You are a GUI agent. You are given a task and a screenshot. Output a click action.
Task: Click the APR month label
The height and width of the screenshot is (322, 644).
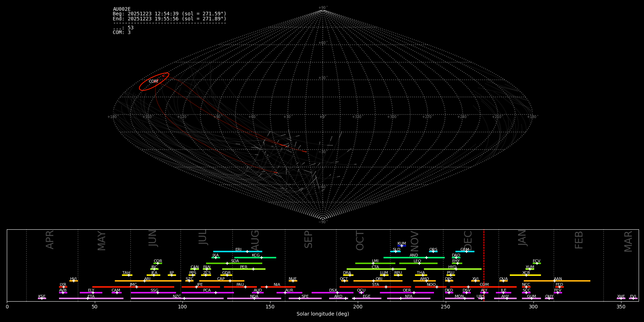click(50, 239)
